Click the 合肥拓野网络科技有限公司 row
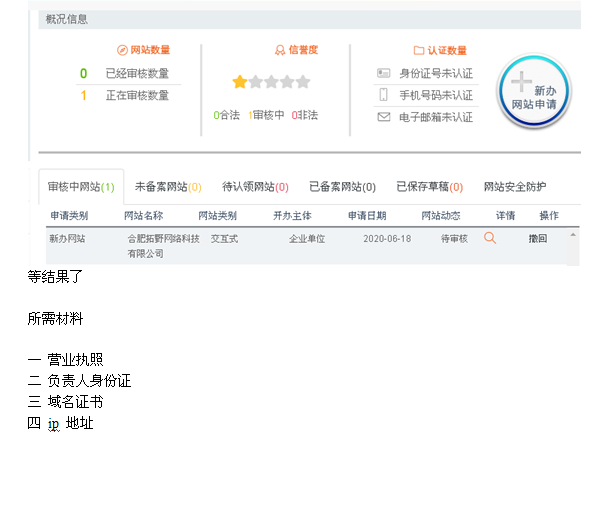Screen dimensions: 596x531 tap(306, 246)
